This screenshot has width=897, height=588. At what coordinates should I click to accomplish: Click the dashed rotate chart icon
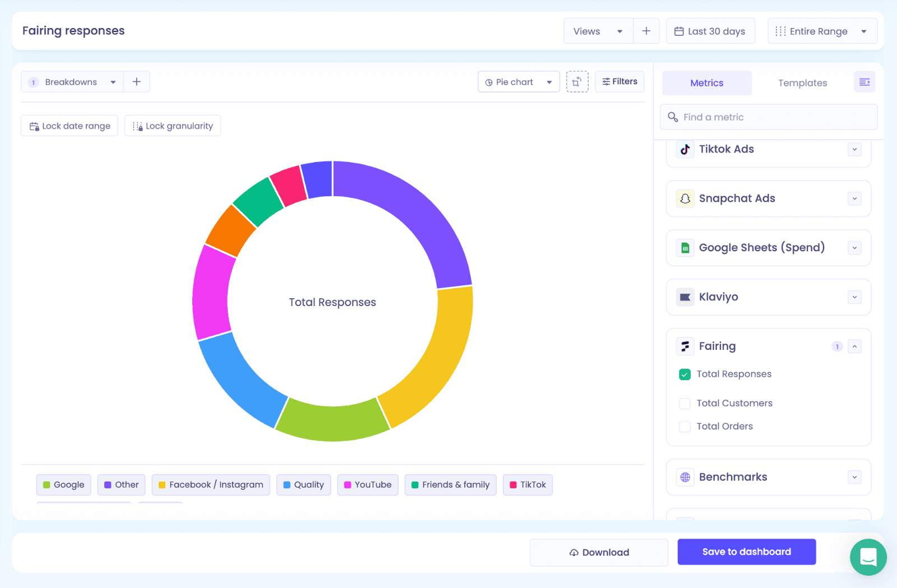pyautogui.click(x=577, y=82)
